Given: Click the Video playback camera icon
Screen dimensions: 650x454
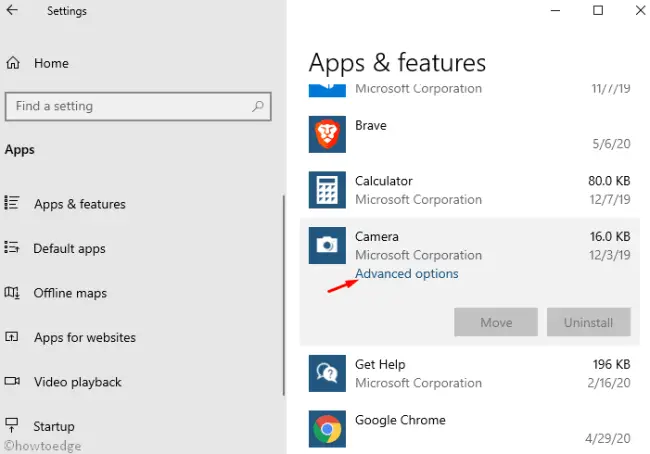Looking at the screenshot, I should coord(13,382).
